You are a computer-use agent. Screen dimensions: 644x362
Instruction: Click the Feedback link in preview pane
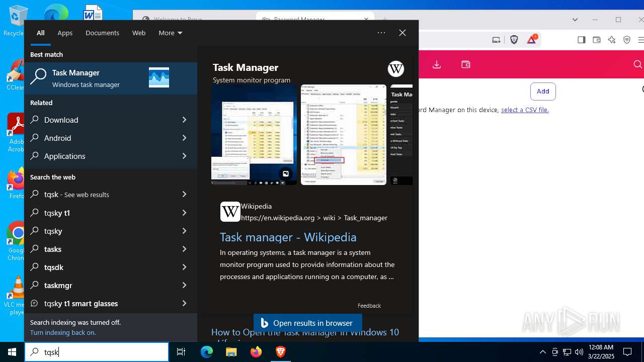pyautogui.click(x=369, y=306)
